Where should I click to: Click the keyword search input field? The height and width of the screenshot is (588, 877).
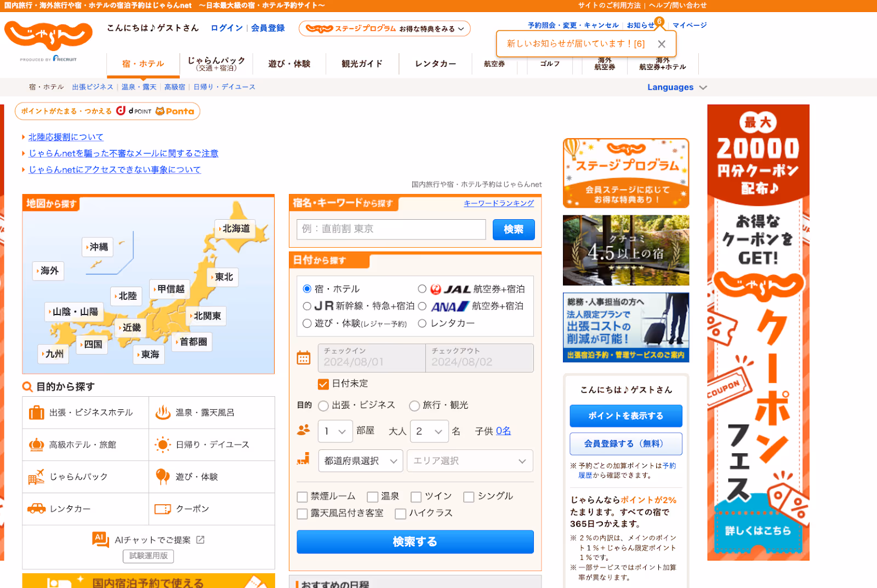391,230
